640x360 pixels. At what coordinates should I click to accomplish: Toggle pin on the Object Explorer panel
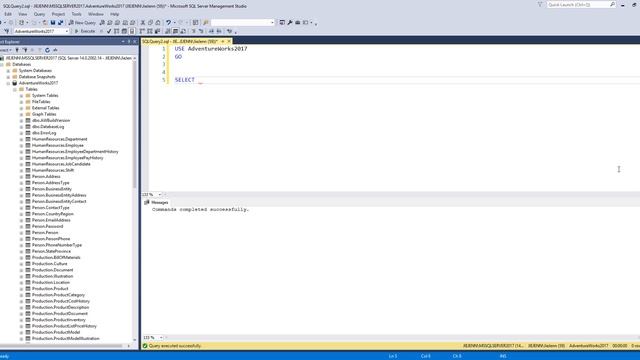(129, 41)
